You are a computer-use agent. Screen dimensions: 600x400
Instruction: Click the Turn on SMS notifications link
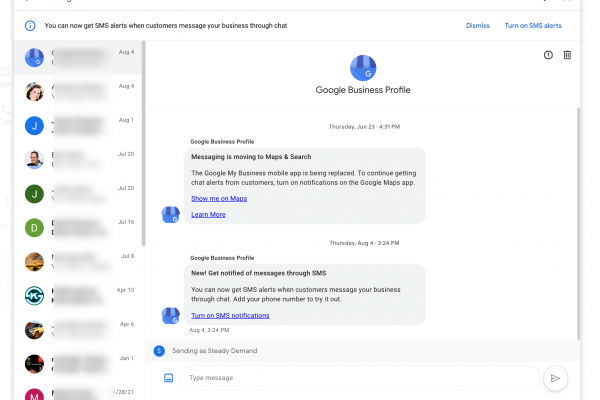pyautogui.click(x=230, y=316)
